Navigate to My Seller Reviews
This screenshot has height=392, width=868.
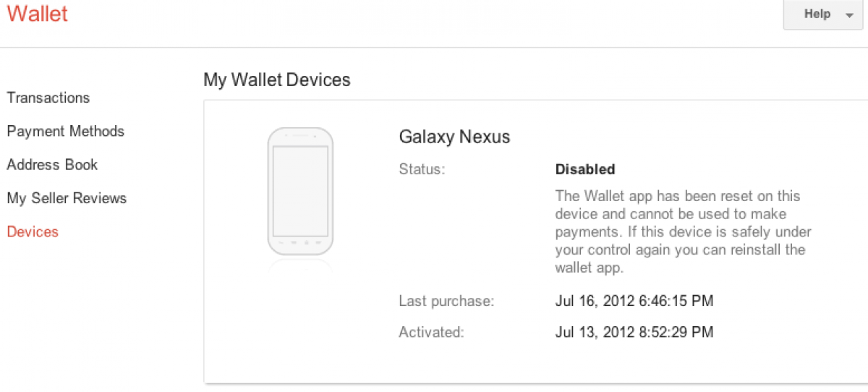click(x=67, y=198)
